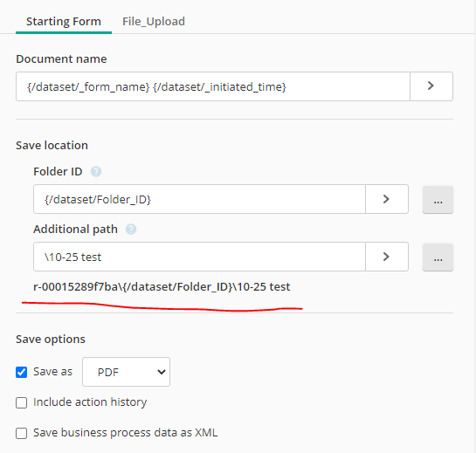476x453 pixels.
Task: Uncheck the Save as checkbox
Action: pyautogui.click(x=21, y=372)
